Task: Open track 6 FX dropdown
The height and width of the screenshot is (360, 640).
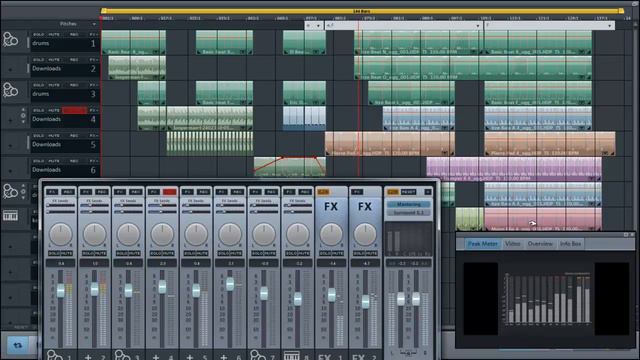Action: (93, 161)
